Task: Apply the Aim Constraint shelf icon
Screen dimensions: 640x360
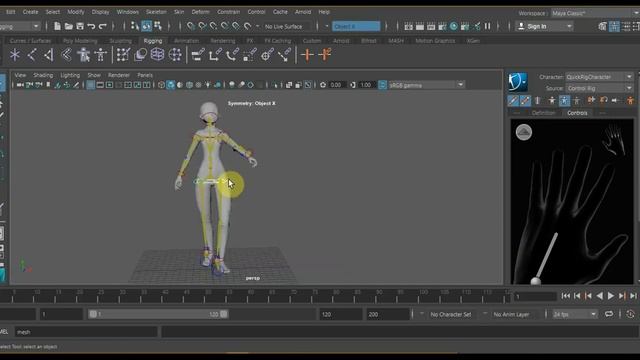Action: 267,55
